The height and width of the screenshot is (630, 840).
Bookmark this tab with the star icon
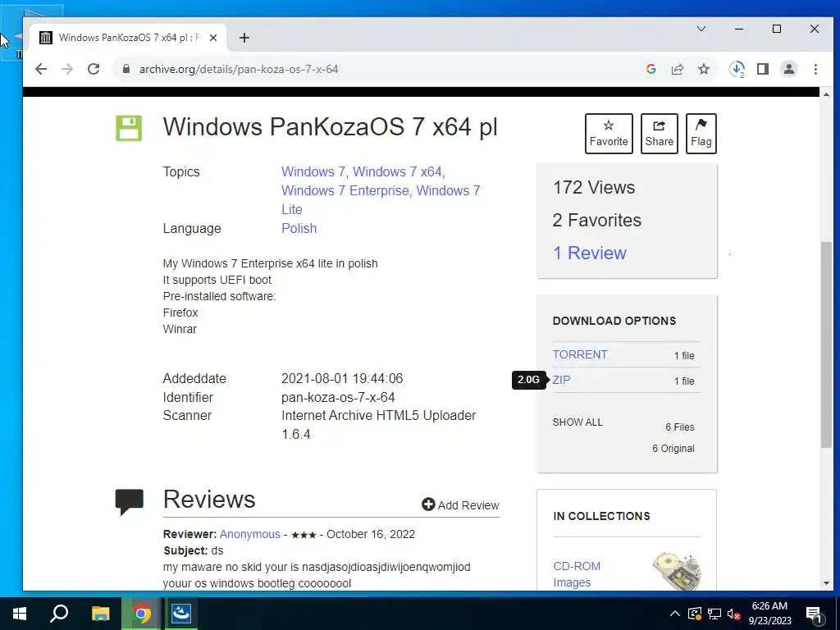click(704, 69)
